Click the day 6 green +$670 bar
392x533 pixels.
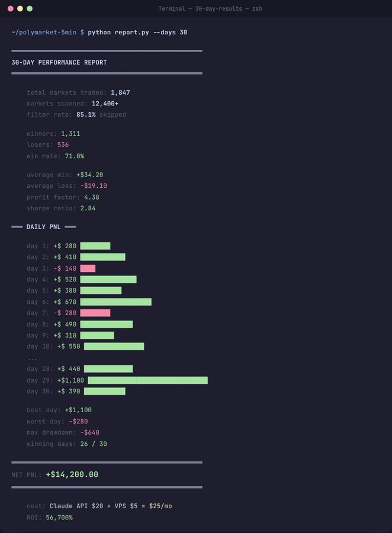(116, 301)
